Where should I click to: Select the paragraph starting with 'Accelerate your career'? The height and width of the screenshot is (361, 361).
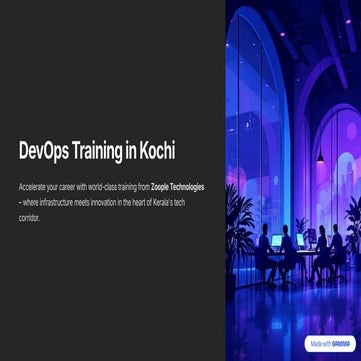pos(111,203)
